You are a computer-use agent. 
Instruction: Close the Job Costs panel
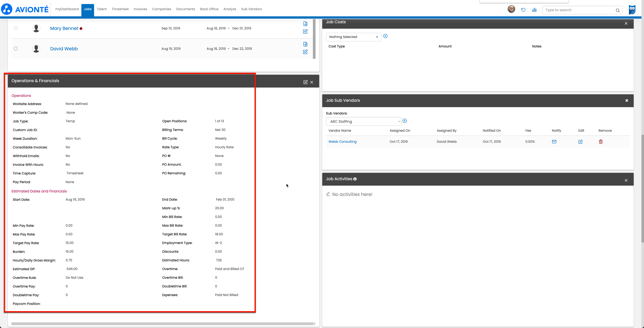(x=626, y=24)
